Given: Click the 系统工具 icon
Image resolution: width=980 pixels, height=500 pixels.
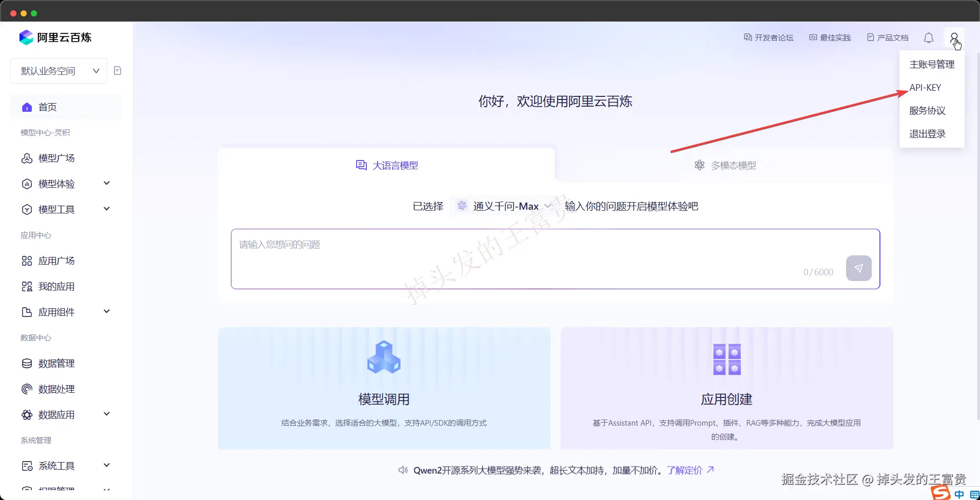Looking at the screenshot, I should coord(27,466).
